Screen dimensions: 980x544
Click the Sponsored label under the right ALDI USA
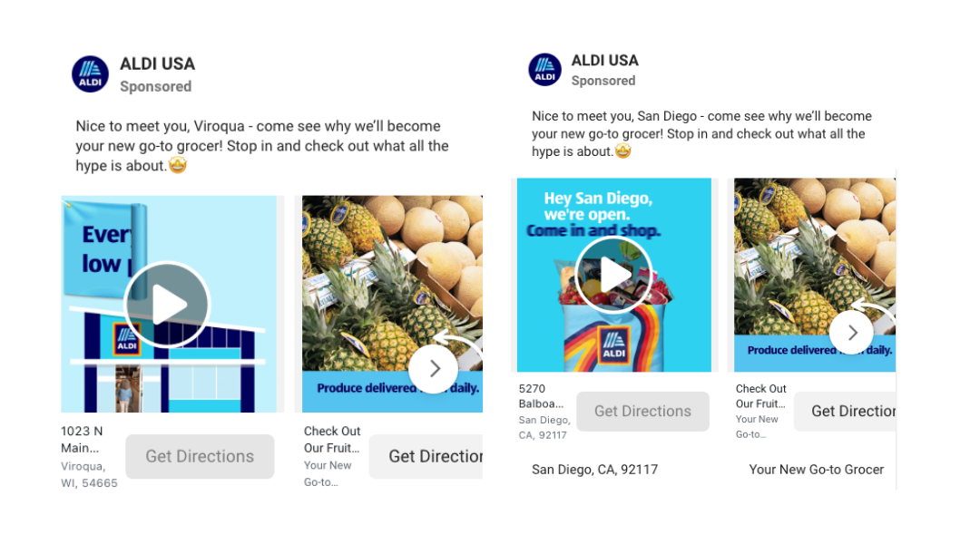603,81
